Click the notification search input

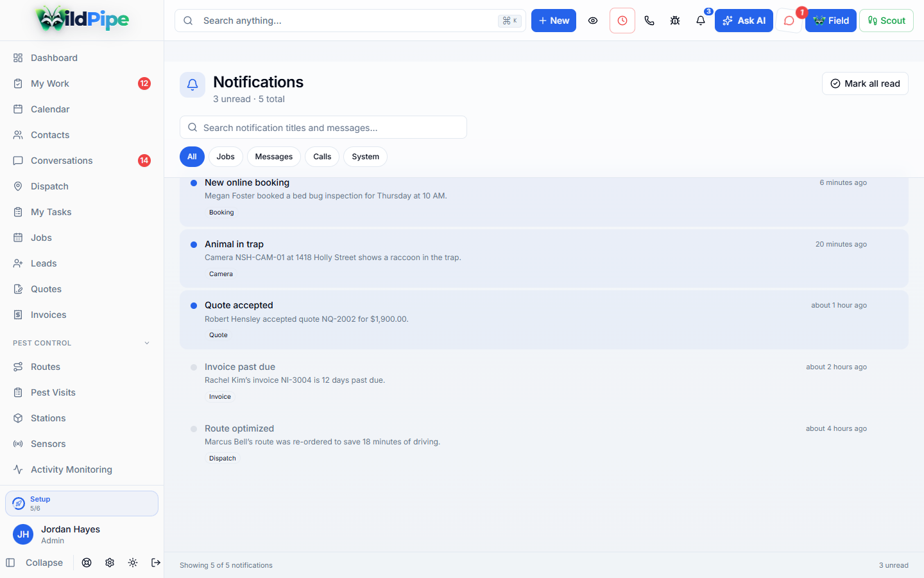[323, 127]
